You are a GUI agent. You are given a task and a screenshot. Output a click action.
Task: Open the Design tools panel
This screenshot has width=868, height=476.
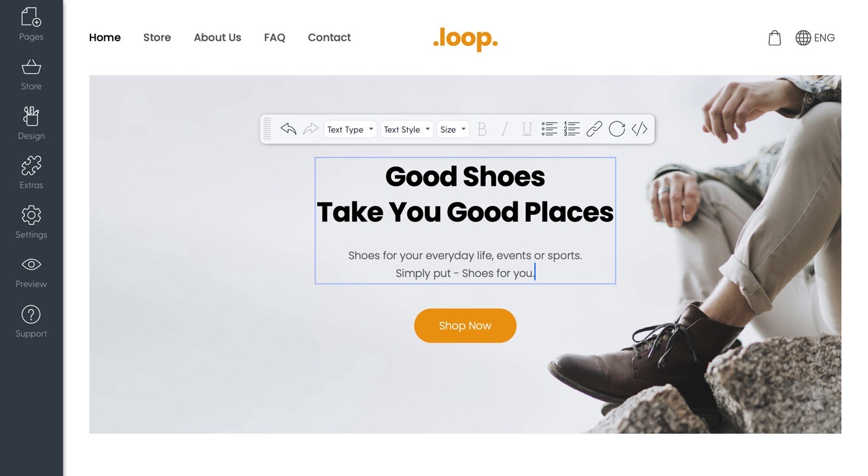pos(31,123)
